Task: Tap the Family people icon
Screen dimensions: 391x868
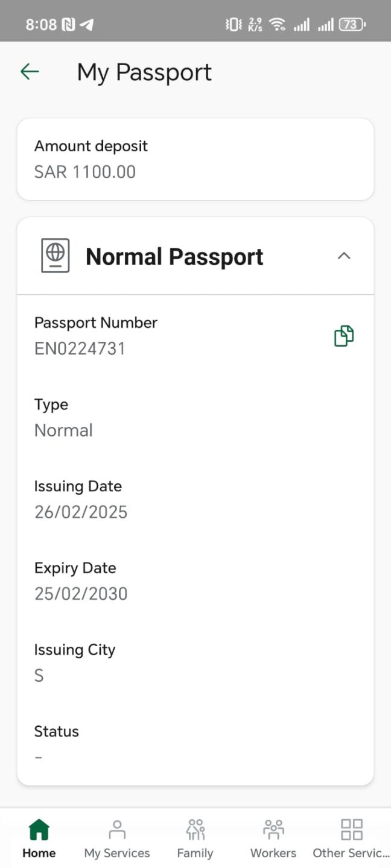Action: tap(195, 829)
